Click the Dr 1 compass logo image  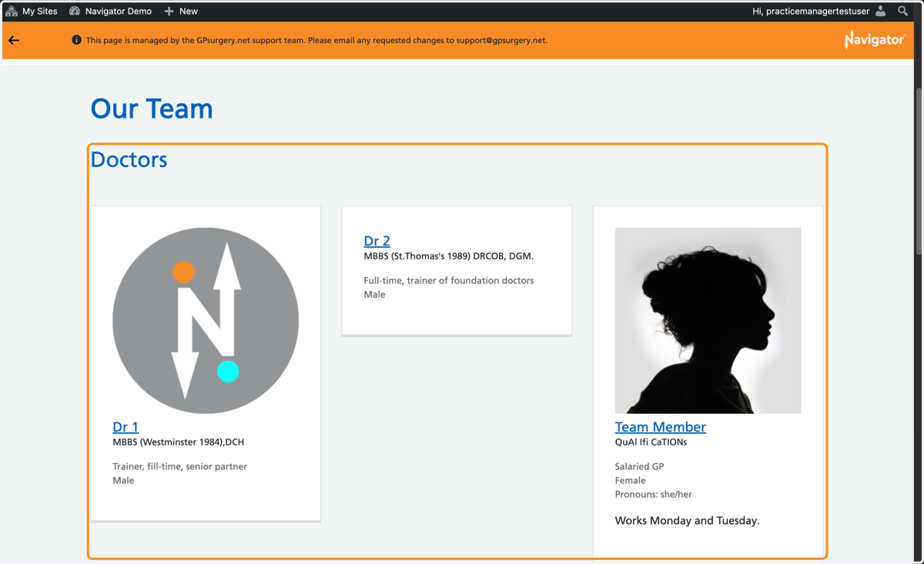206,320
